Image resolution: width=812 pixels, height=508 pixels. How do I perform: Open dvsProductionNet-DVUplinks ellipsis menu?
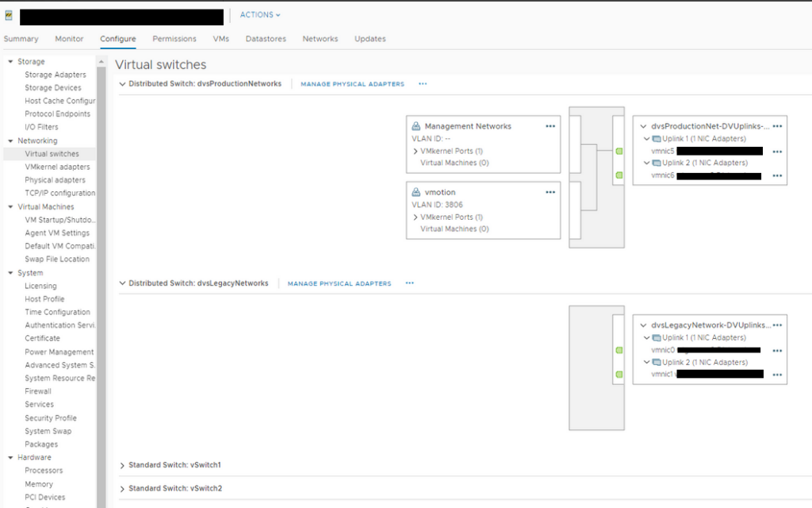(x=777, y=126)
